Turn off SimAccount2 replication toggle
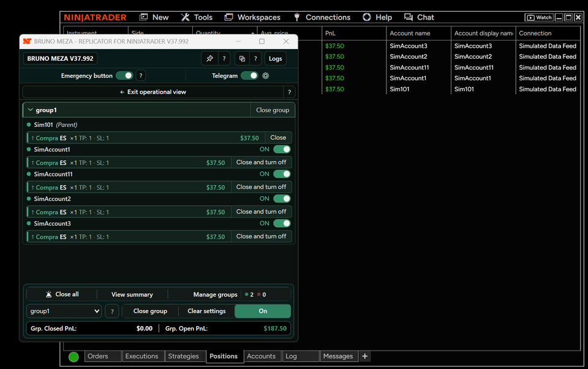The width and height of the screenshot is (588, 369). [282, 199]
